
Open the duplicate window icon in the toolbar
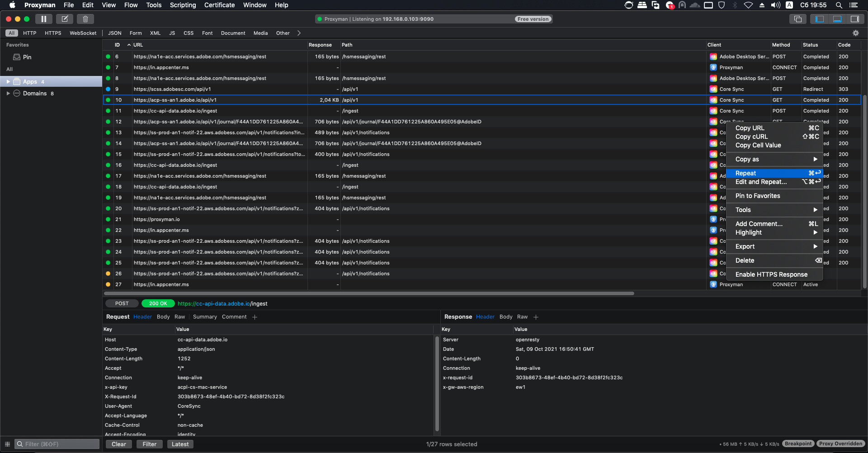click(x=798, y=19)
